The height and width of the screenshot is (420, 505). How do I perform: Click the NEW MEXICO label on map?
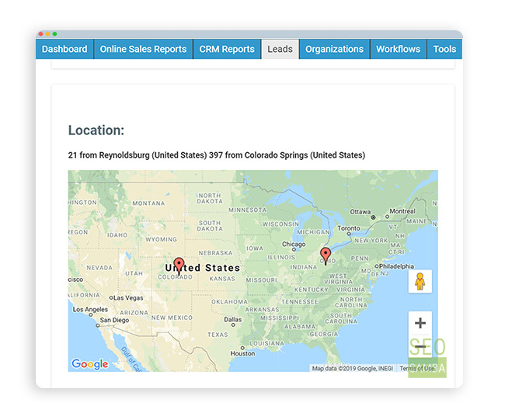click(x=172, y=318)
